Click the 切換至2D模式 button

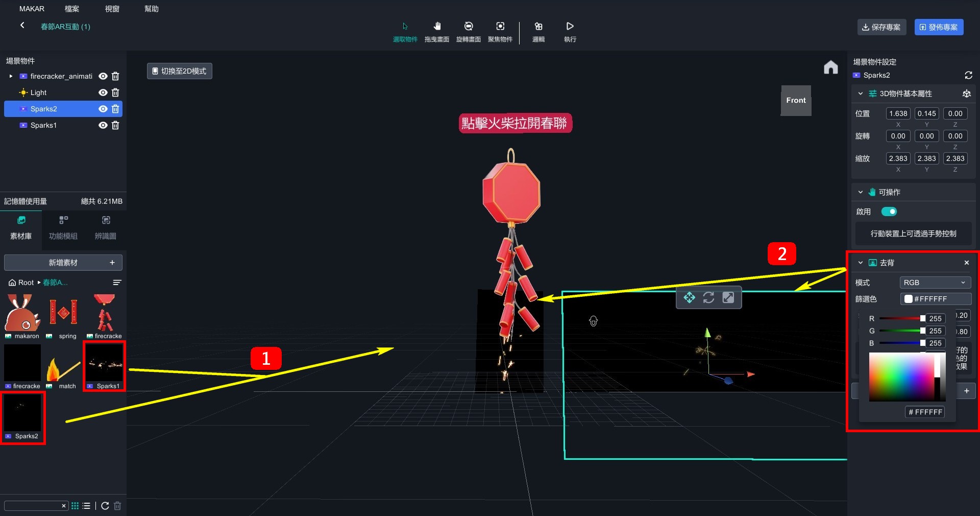[180, 71]
